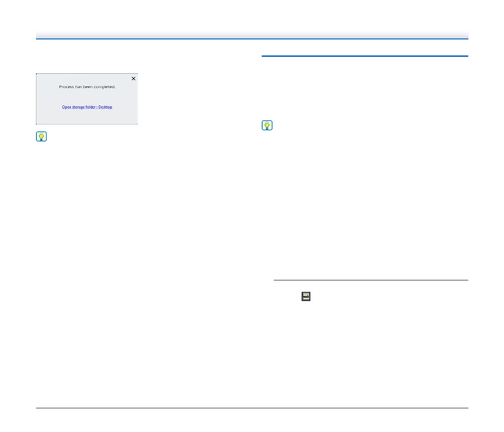Screen dimensions: 504x432
Task: Click the word "Desktop" in the storage link
Action: click(x=105, y=107)
